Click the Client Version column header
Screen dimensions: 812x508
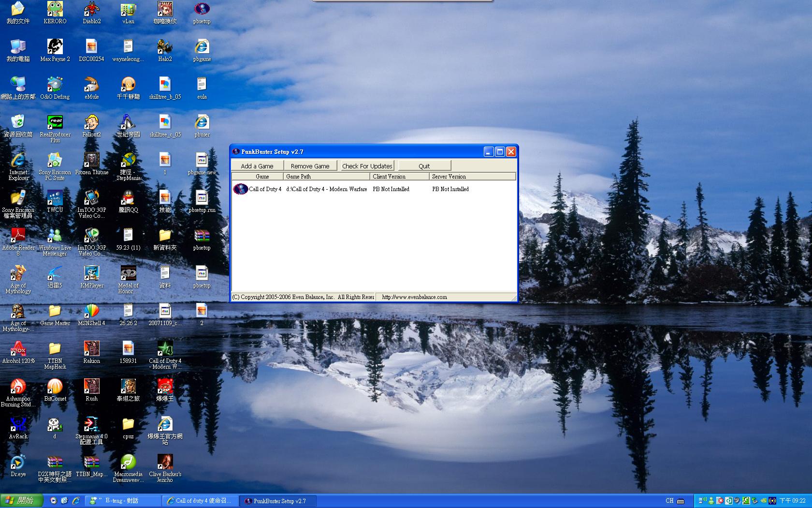point(399,177)
